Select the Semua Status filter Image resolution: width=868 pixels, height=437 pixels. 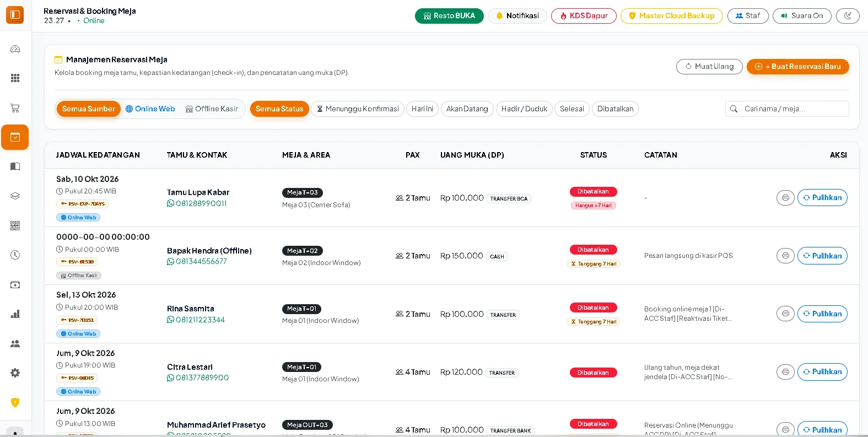click(279, 109)
